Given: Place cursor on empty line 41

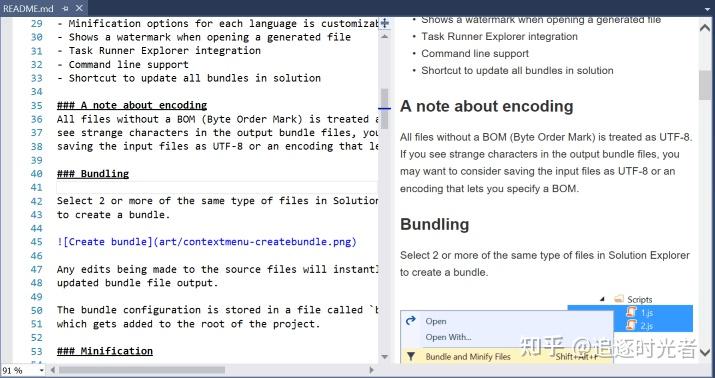Looking at the screenshot, I should click(217, 187).
